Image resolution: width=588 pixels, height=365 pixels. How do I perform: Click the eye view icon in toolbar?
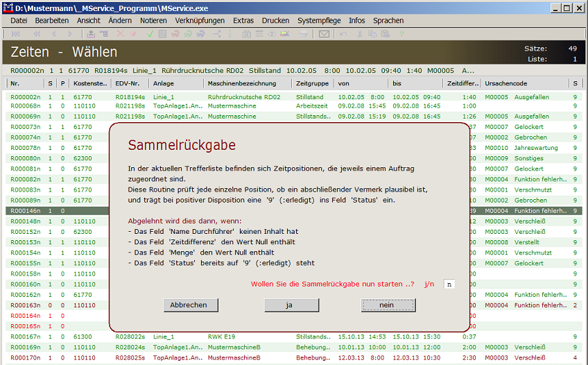(x=273, y=33)
